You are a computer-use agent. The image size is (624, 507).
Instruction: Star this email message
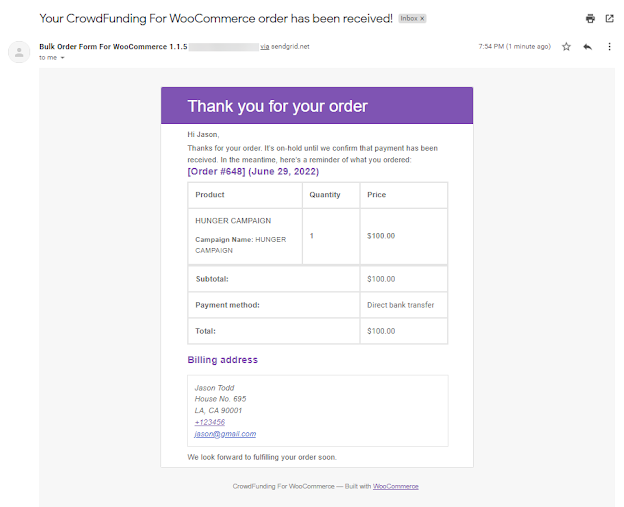(566, 47)
